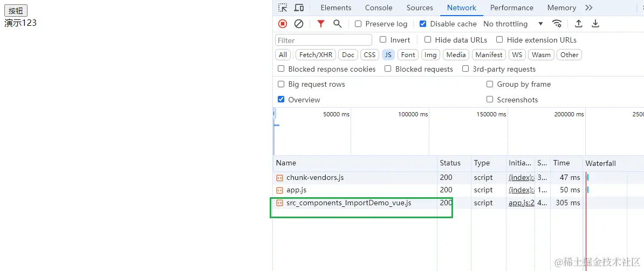Click the import HAR upload icon
The width and height of the screenshot is (644, 271).
point(579,24)
